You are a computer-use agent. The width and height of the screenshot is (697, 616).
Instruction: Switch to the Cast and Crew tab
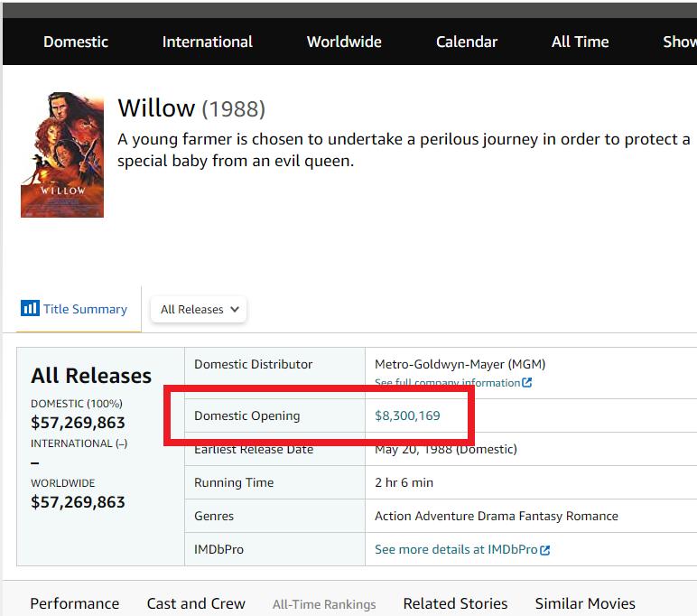196,603
